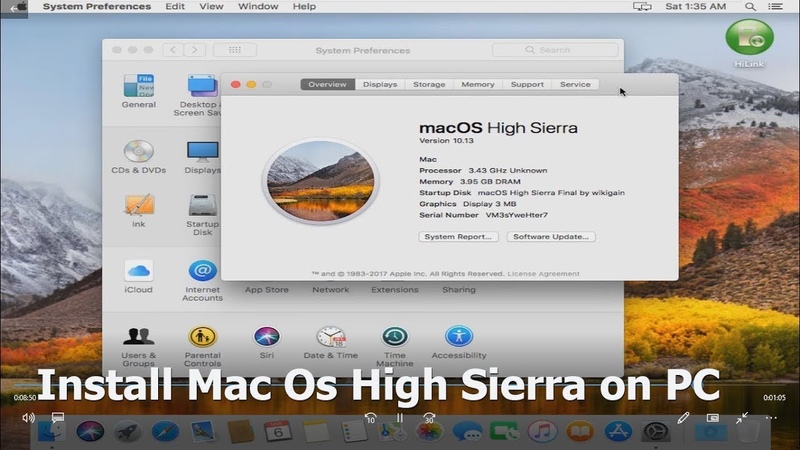The width and height of the screenshot is (800, 450).
Task: Open the Accessibility preferences pane
Action: [459, 342]
